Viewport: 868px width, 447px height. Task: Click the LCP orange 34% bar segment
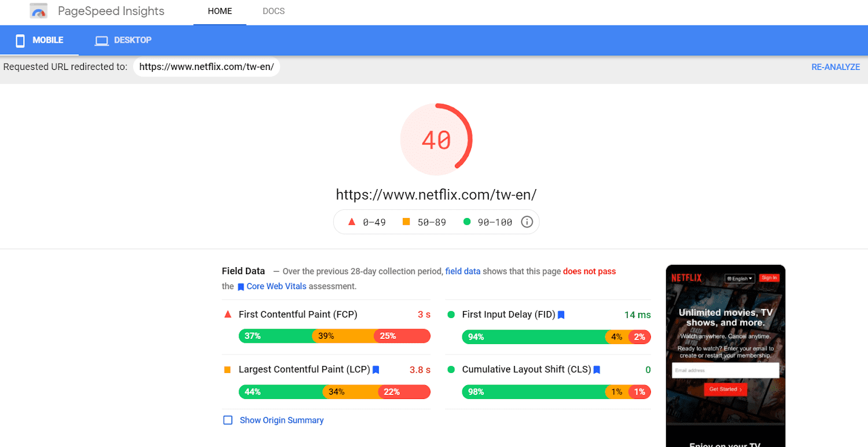pos(351,392)
